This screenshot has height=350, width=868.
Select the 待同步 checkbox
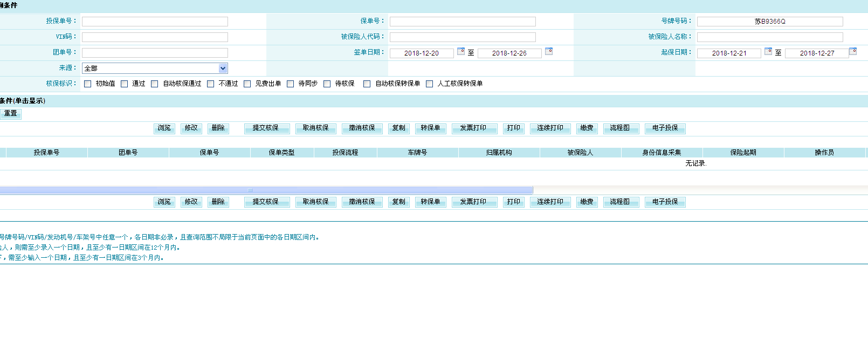(x=291, y=84)
